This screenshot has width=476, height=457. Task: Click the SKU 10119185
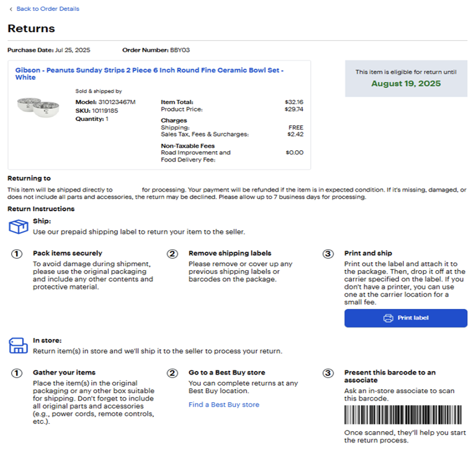click(x=105, y=111)
